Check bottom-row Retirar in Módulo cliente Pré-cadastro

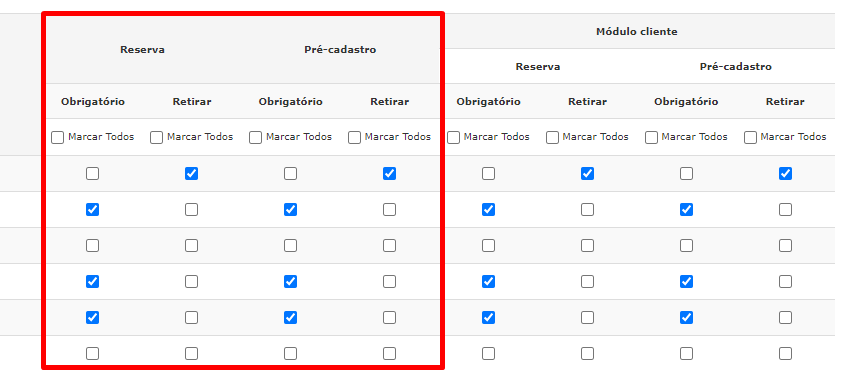tap(785, 353)
